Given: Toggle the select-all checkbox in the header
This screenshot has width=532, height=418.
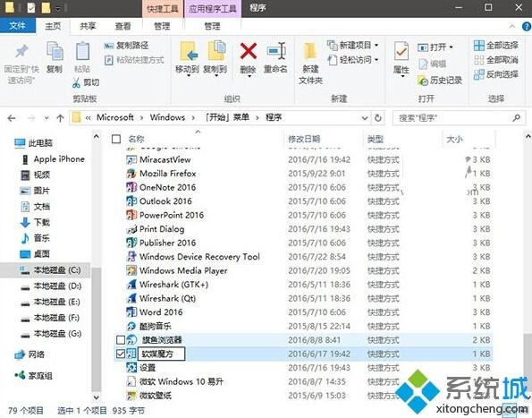Looking at the screenshot, I should [116, 139].
